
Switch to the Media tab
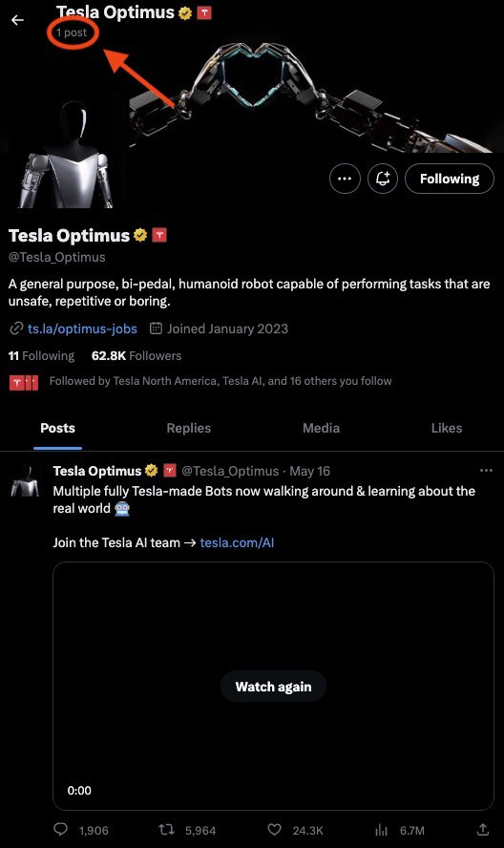[x=322, y=429]
